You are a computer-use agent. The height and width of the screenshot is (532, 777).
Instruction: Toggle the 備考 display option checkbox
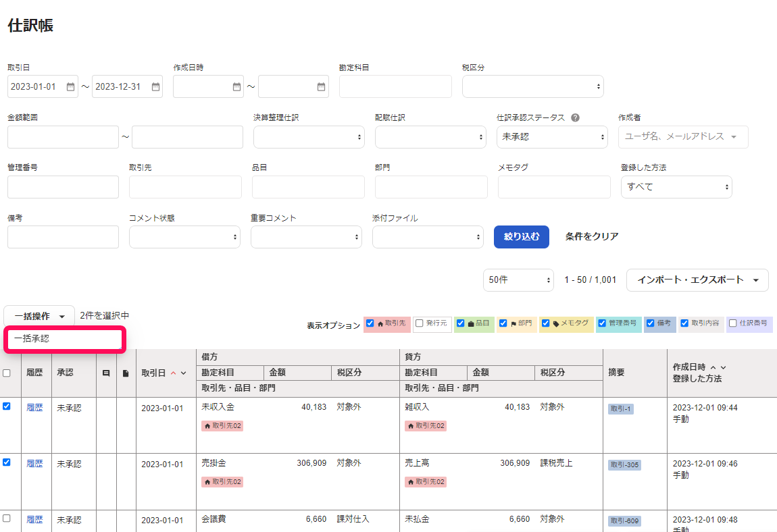tap(650, 323)
